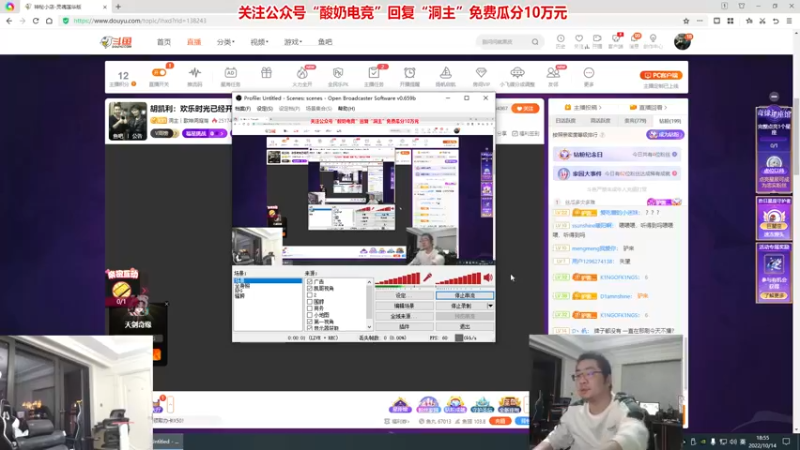Image resolution: width=800 pixels, height=450 pixels.
Task: Click the OBS stop recording button
Action: (x=461, y=306)
